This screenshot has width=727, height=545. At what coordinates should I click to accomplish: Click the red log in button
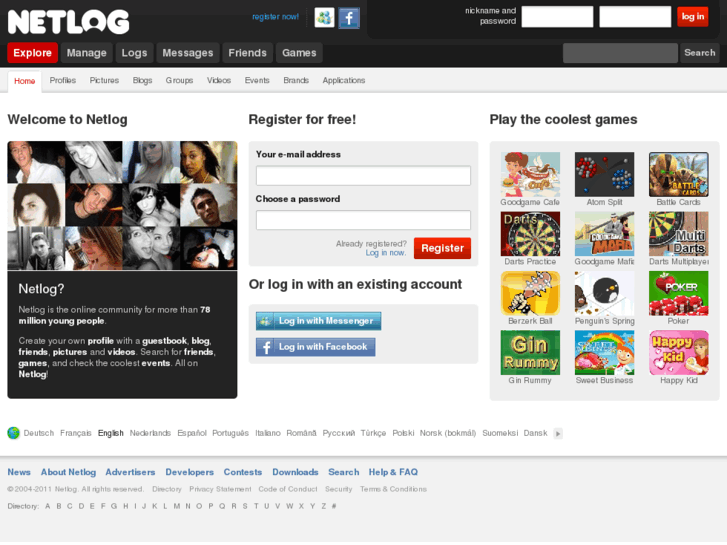pos(693,17)
